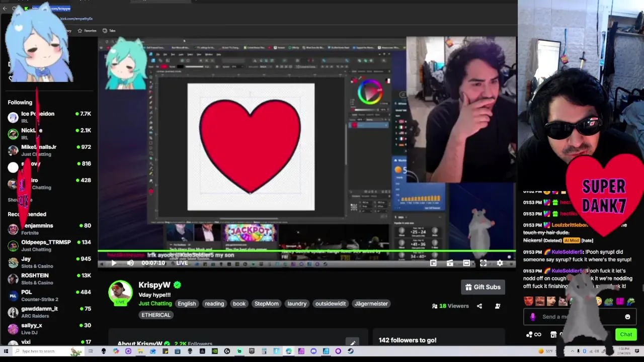Click the play button in the video player

pyautogui.click(x=114, y=263)
